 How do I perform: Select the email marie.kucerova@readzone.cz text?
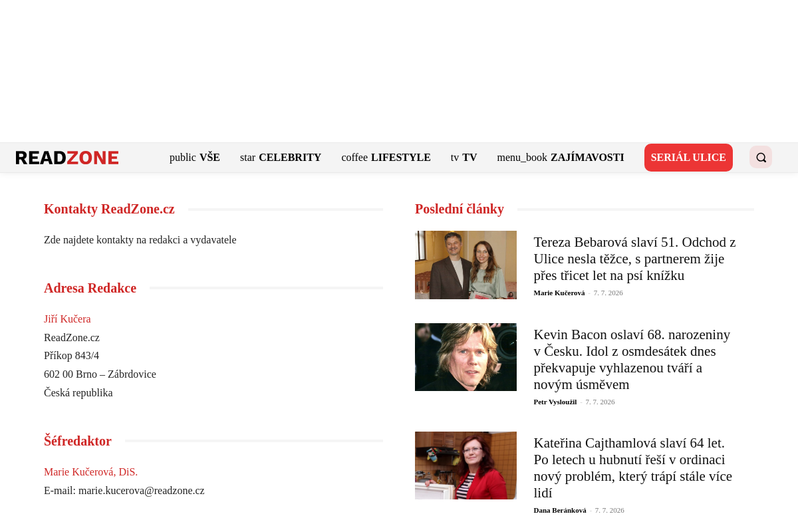tap(141, 491)
